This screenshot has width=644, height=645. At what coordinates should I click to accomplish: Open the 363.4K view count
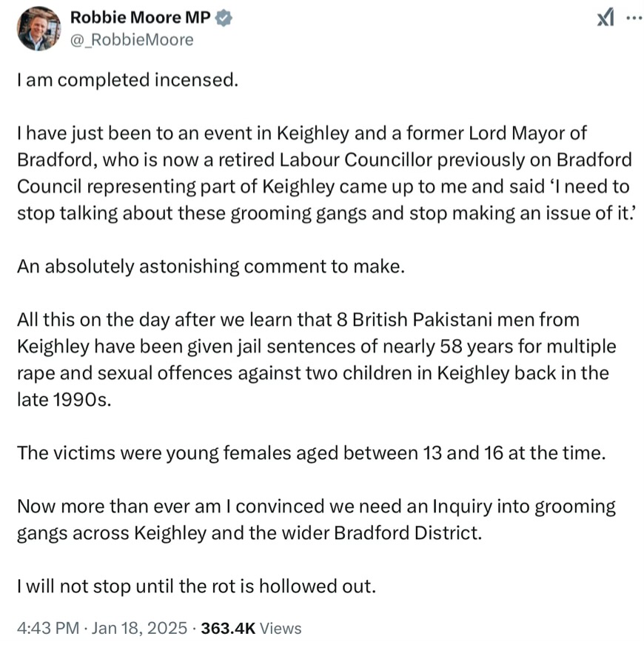pyautogui.click(x=228, y=628)
